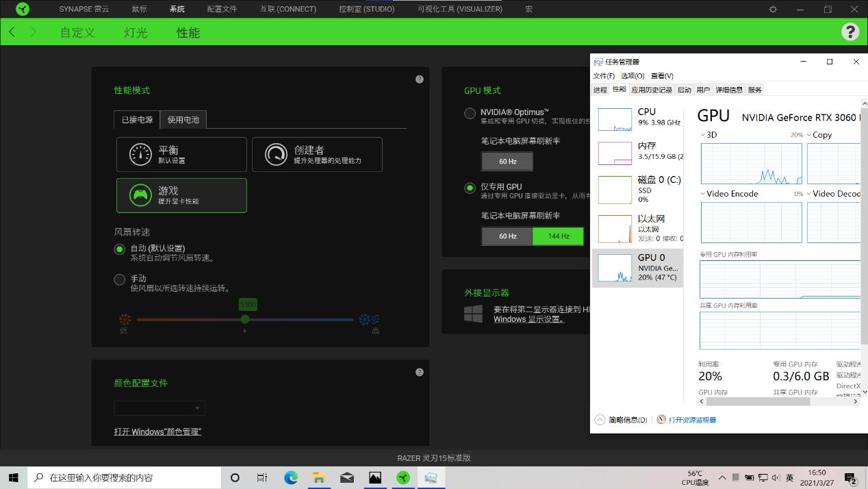Open Microsoft Edge from the taskbar

coord(291,477)
